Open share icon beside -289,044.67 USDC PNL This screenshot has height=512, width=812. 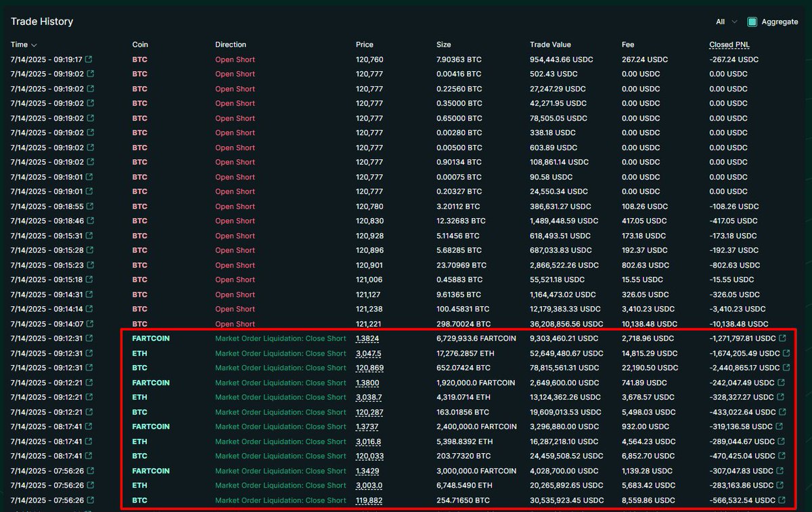(x=782, y=441)
